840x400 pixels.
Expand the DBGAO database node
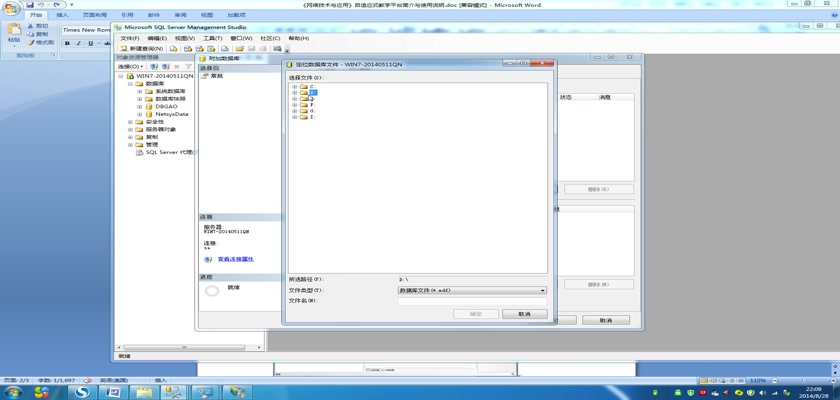(140, 107)
